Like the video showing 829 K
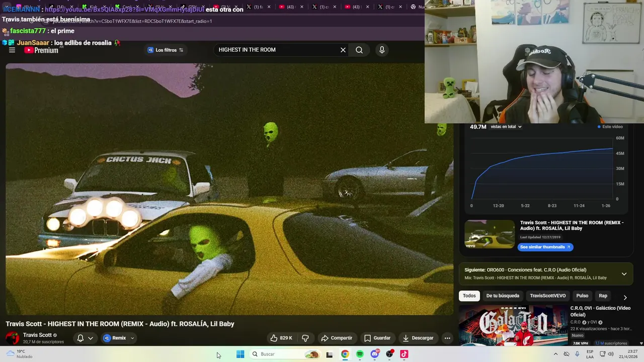 click(281, 338)
